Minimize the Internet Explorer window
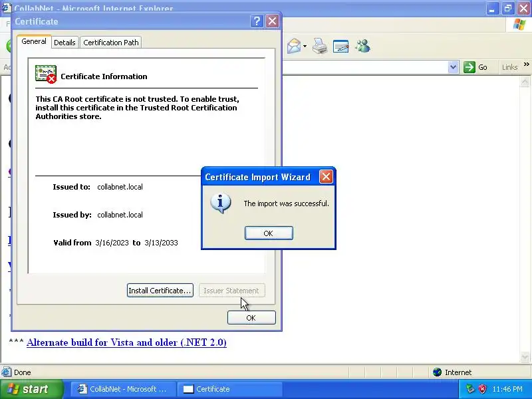532x399 pixels. 491,8
